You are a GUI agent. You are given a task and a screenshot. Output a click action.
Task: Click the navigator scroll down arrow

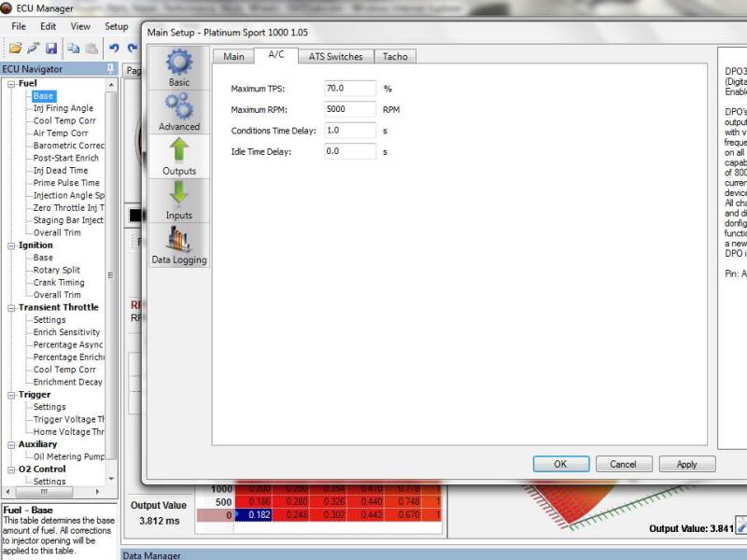coord(111,479)
